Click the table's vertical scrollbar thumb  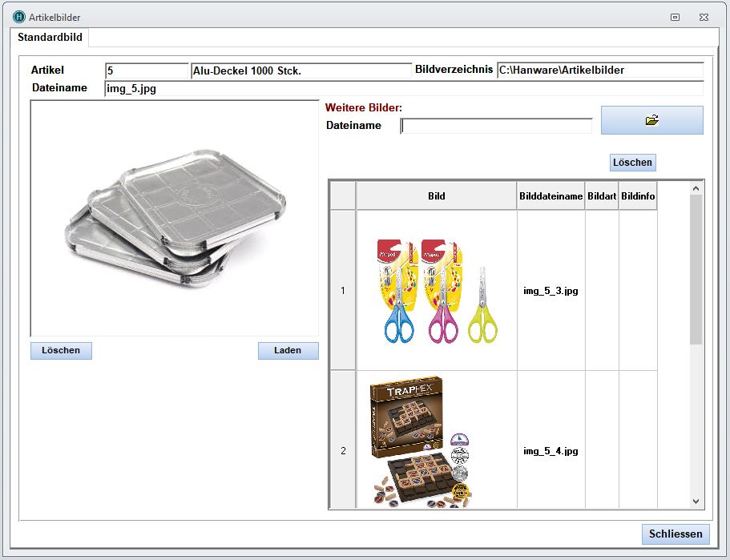click(696, 268)
